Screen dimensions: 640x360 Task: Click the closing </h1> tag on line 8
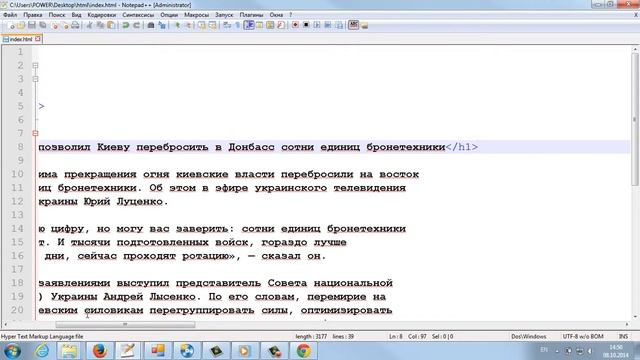point(462,147)
